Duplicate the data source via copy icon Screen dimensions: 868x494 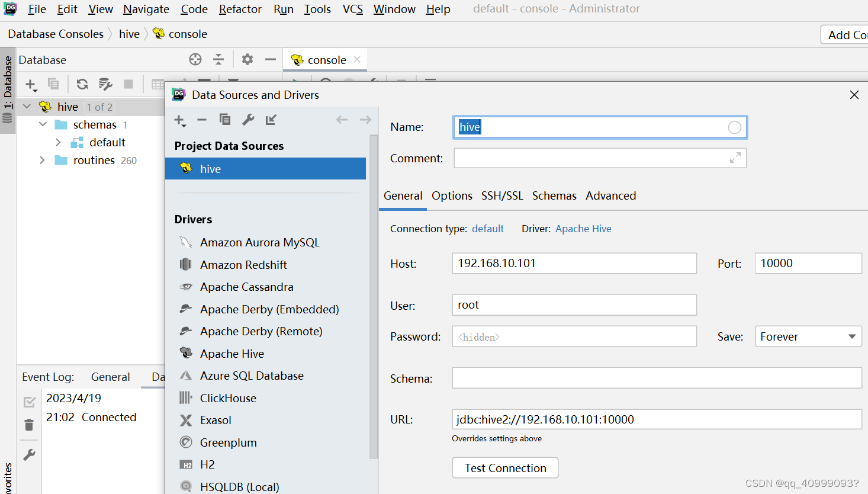tap(225, 120)
